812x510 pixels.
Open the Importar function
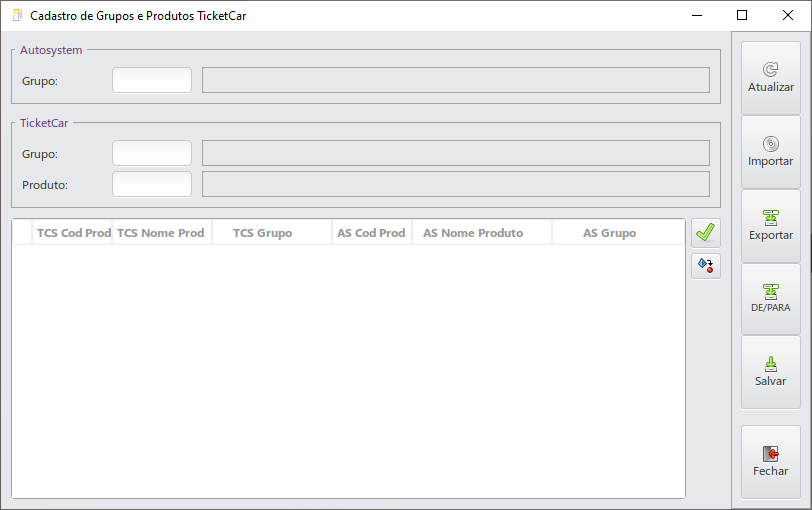coord(771,152)
